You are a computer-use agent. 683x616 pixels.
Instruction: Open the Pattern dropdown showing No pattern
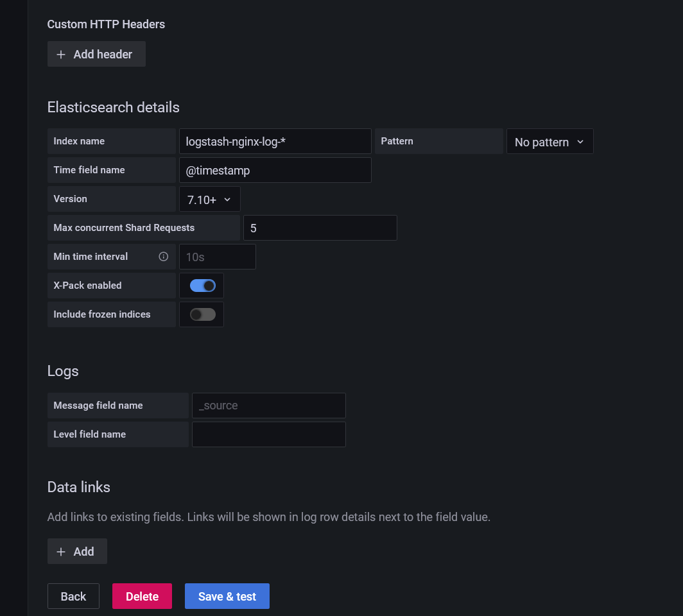(x=549, y=142)
